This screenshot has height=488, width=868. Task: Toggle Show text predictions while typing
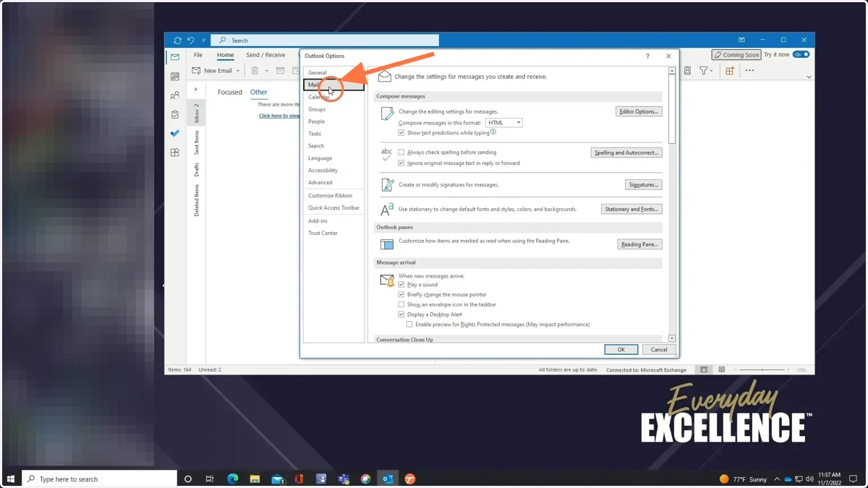click(x=401, y=133)
